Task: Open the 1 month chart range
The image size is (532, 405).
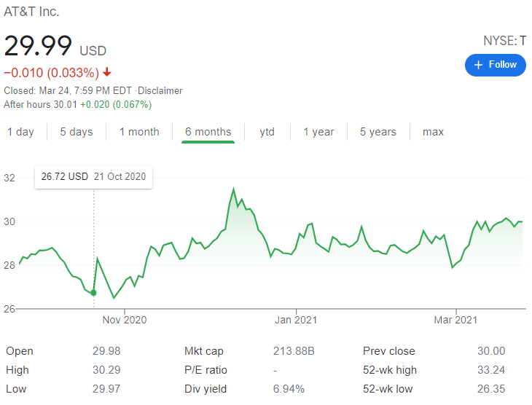Action: tap(139, 132)
